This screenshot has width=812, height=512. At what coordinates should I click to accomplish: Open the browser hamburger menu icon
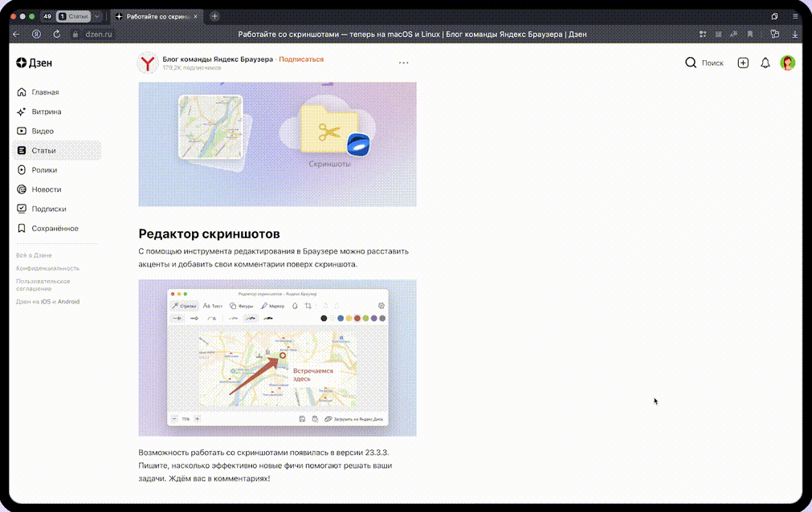coord(795,16)
